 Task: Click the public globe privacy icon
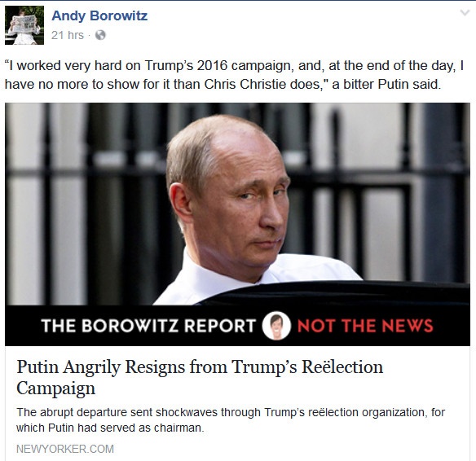[x=100, y=35]
